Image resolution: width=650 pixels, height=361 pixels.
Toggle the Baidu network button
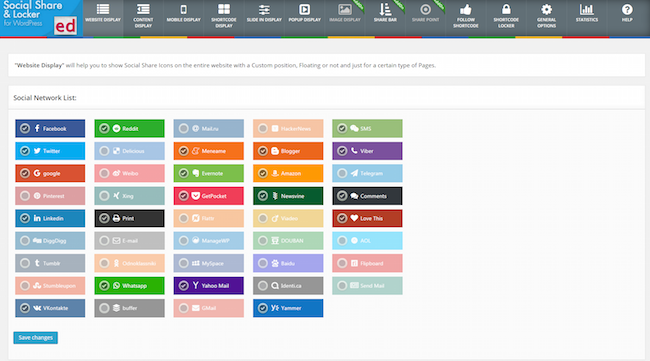[288, 263]
